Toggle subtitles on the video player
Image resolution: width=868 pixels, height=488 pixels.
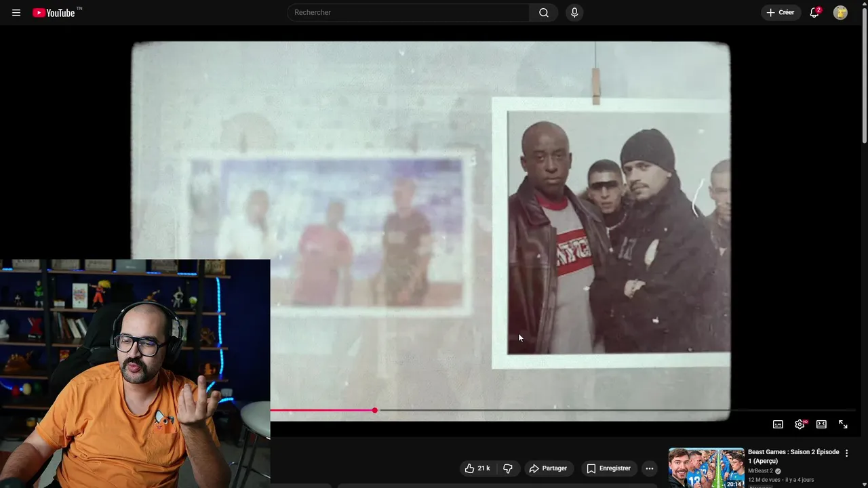coord(778,424)
